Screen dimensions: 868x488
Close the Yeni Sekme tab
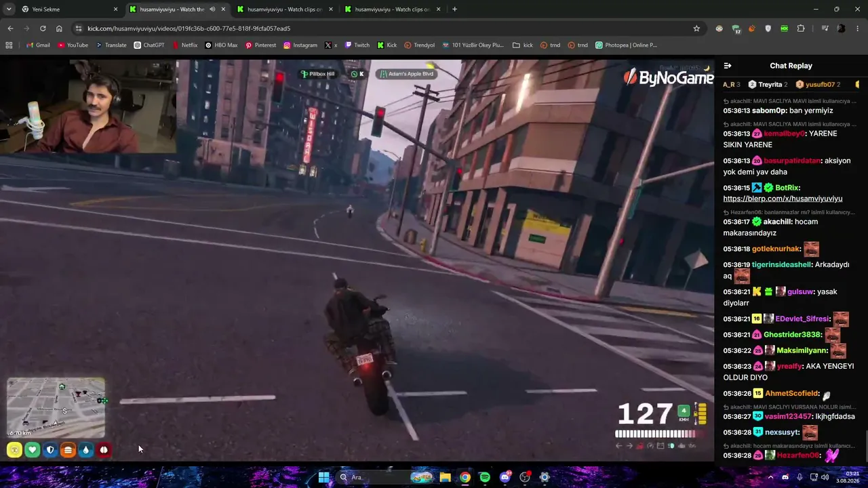pyautogui.click(x=115, y=9)
